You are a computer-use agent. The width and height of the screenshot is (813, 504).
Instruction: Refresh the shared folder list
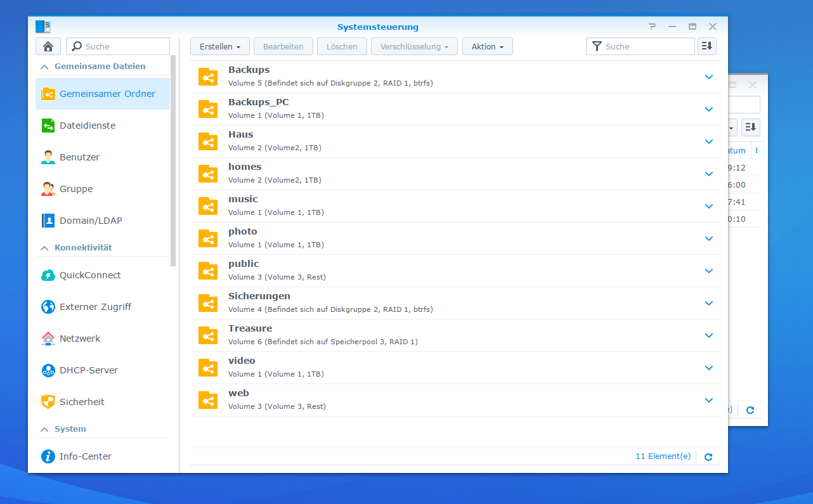point(708,456)
